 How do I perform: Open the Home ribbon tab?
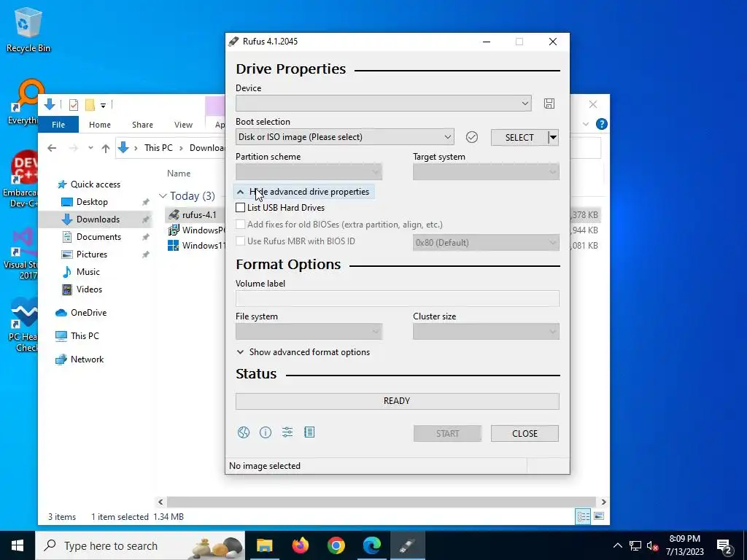click(99, 125)
